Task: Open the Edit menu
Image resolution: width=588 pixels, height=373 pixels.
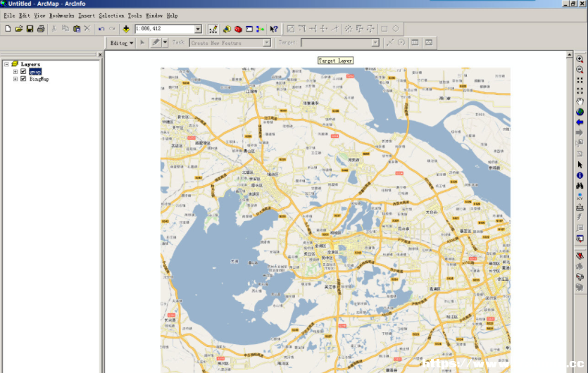Action: (25, 15)
